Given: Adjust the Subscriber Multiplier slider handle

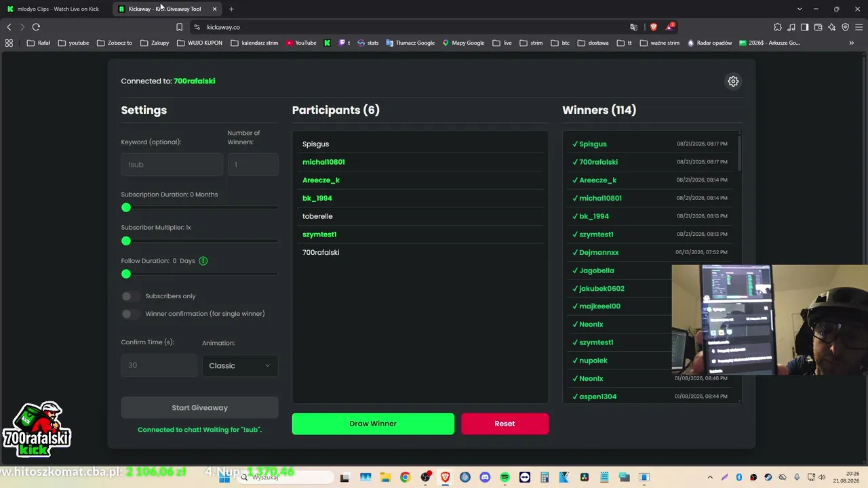Looking at the screenshot, I should point(126,241).
